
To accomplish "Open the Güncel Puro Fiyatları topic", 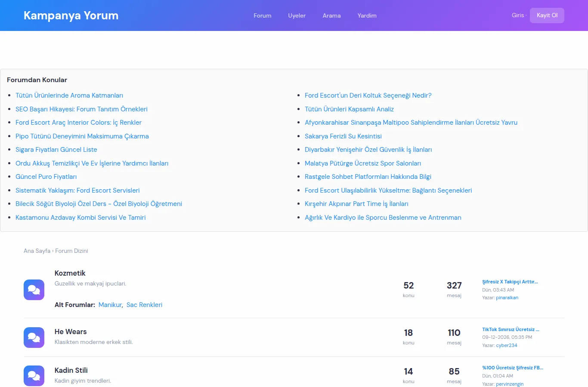I will point(46,177).
